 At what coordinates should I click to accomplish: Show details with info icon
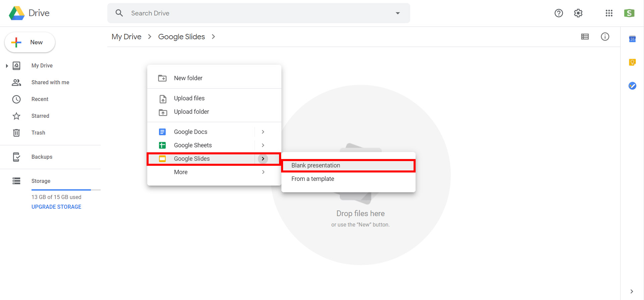tap(605, 37)
